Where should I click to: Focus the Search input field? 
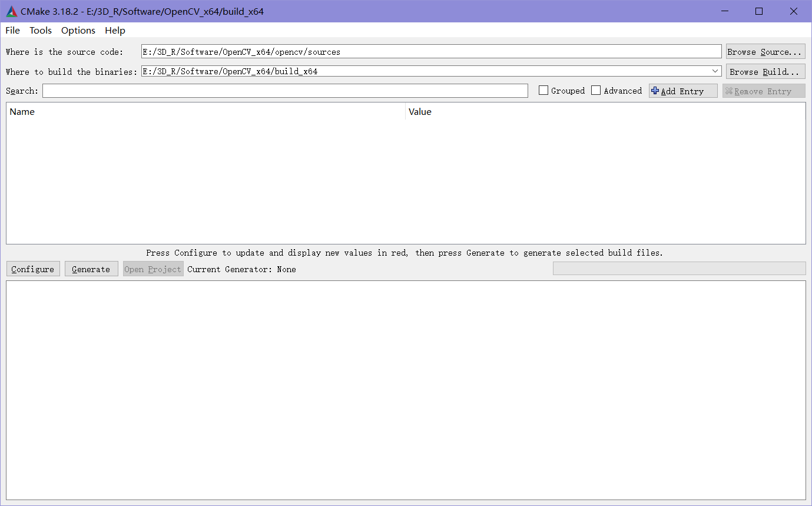285,91
